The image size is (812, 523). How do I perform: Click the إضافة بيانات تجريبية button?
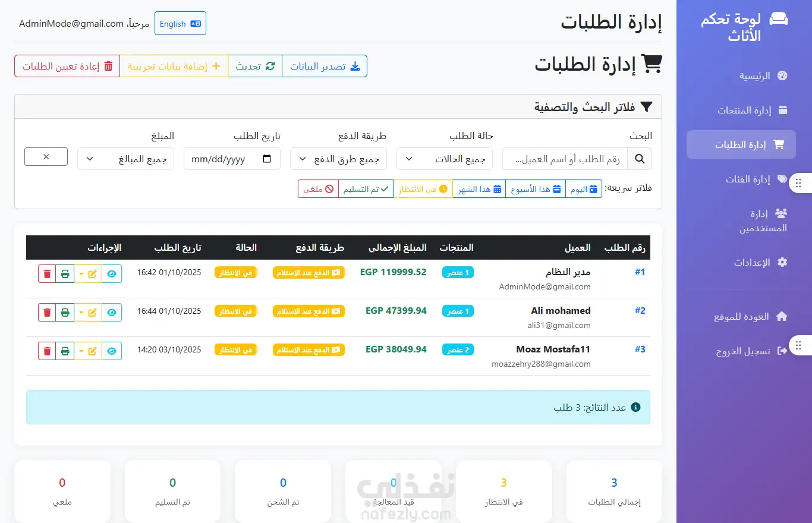point(174,66)
